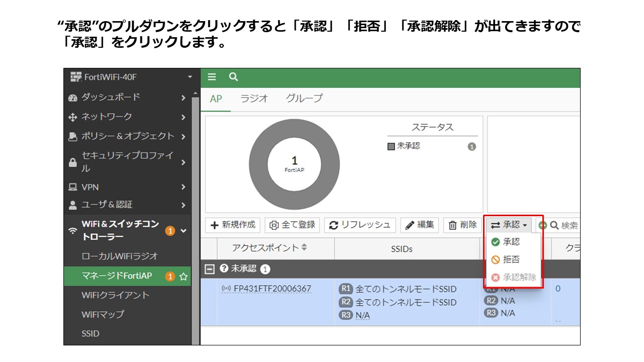Image resolution: width=644 pixels, height=362 pixels.
Task: Click the 新規作成 button
Action: 233,225
